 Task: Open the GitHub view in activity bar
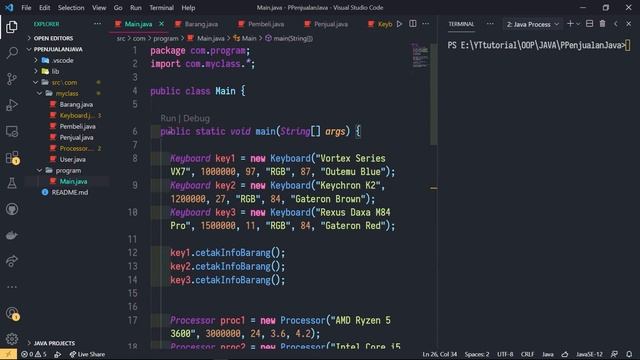(x=12, y=209)
